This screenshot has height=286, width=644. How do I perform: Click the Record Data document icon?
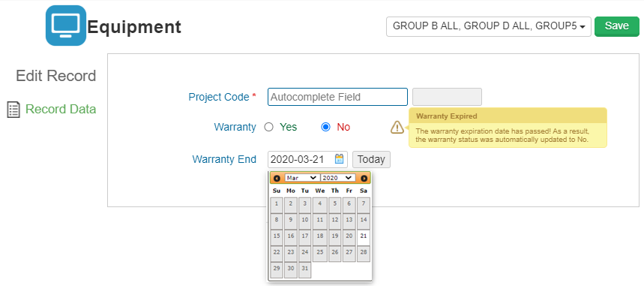coord(13,110)
